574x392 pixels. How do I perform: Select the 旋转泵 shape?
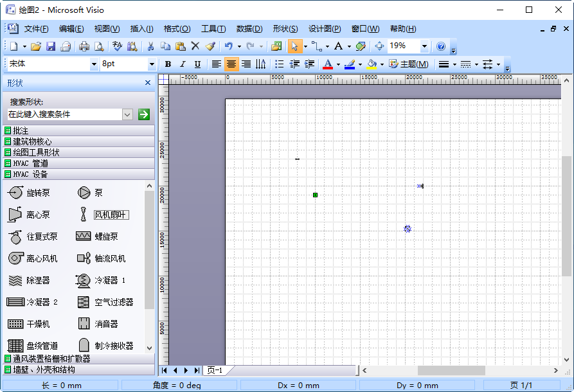28,193
